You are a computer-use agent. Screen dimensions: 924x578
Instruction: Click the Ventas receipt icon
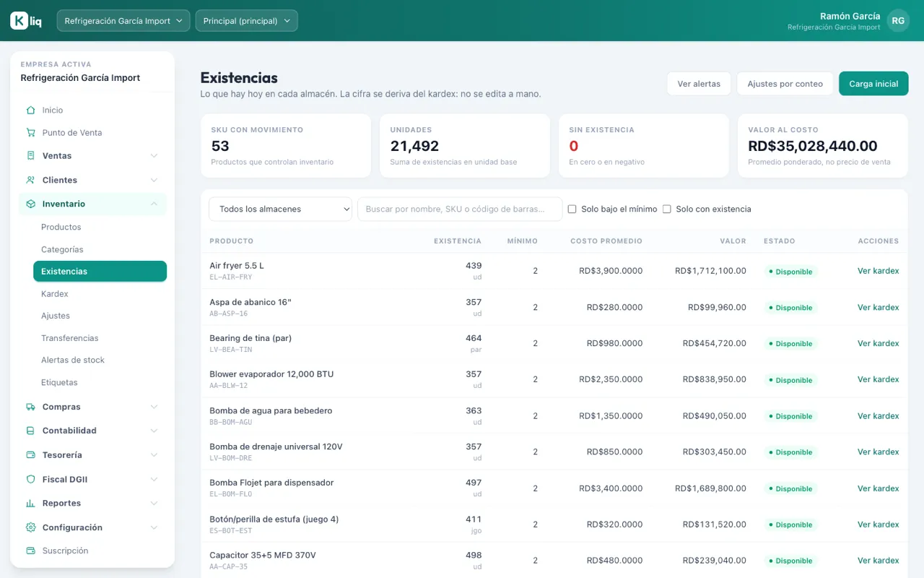[x=30, y=155]
